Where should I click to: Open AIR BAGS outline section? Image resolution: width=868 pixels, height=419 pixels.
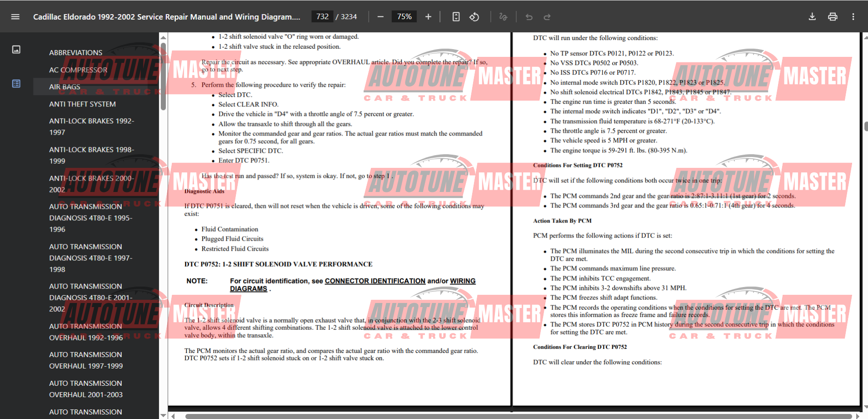click(x=65, y=87)
